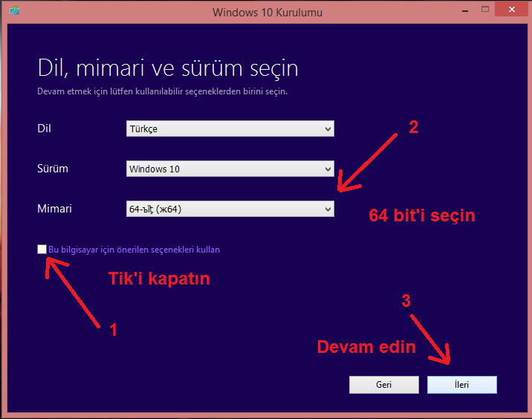The height and width of the screenshot is (419, 532).
Task: Close the Windows 10 Kurulumu window
Action: (x=512, y=10)
